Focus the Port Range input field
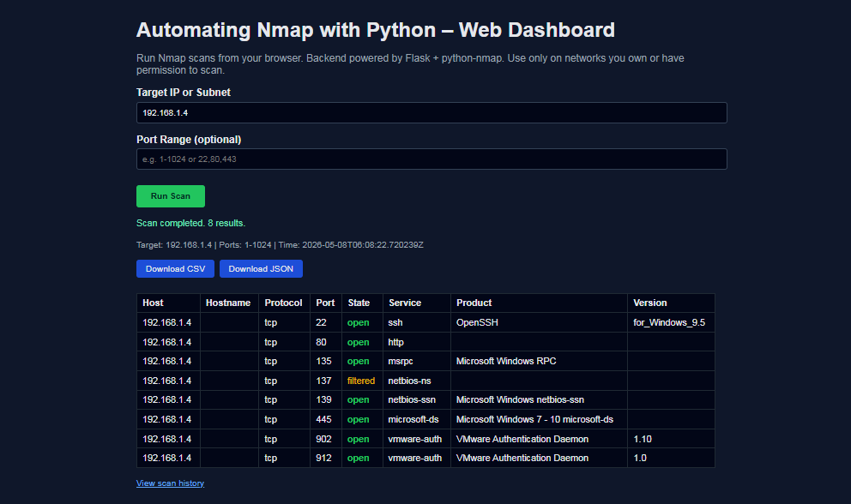Screen dimensions: 851x504 point(432,159)
